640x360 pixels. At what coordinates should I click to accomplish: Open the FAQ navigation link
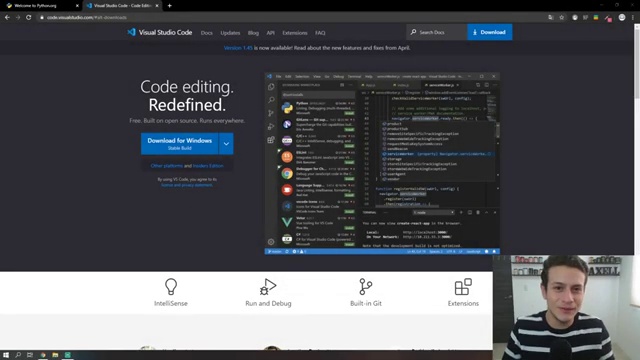click(320, 33)
